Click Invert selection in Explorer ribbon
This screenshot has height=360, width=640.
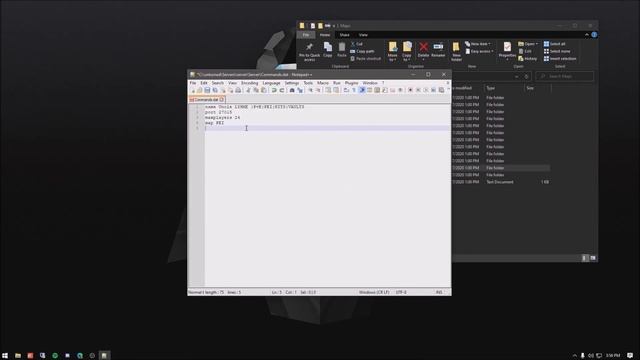(x=560, y=59)
